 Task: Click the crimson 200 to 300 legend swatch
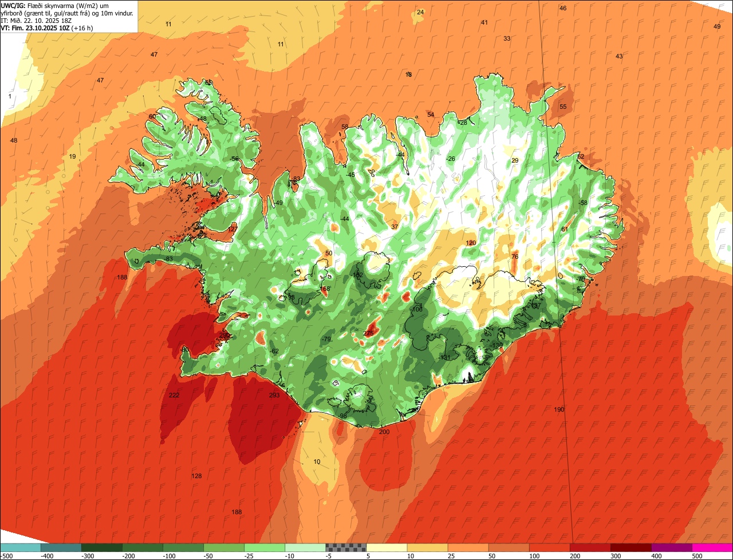590,547
